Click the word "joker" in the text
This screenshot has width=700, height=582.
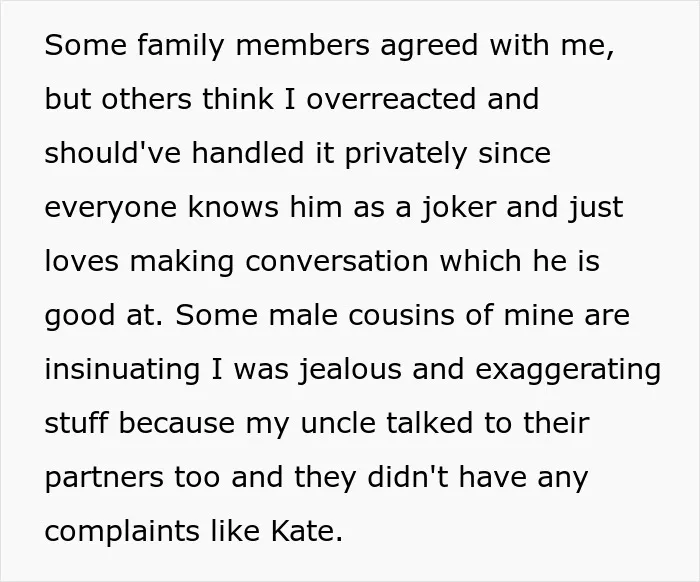tap(459, 208)
